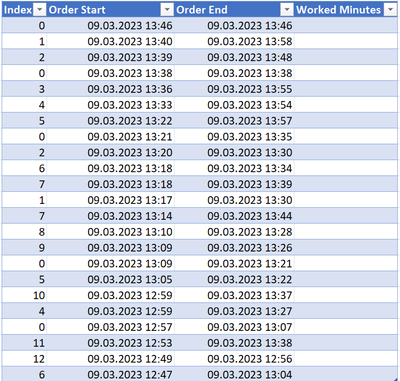Image resolution: width=400 pixels, height=381 pixels.
Task: Select Order Start cell 09.03.2023 13:36
Action: (x=110, y=89)
